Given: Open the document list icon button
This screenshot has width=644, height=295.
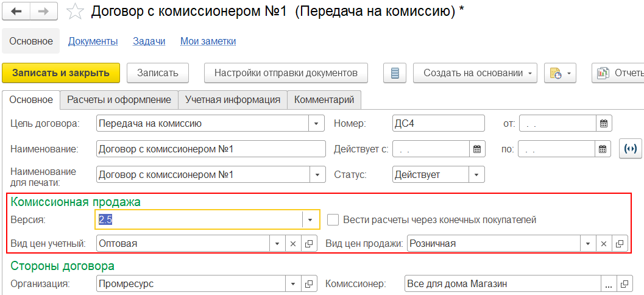Looking at the screenshot, I should 394,73.
